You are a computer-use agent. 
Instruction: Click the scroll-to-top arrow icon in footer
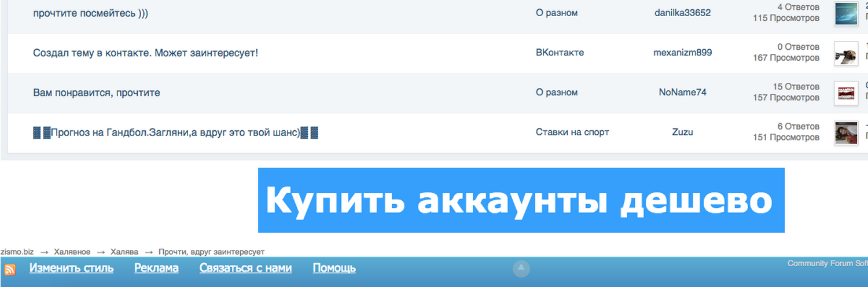(521, 268)
